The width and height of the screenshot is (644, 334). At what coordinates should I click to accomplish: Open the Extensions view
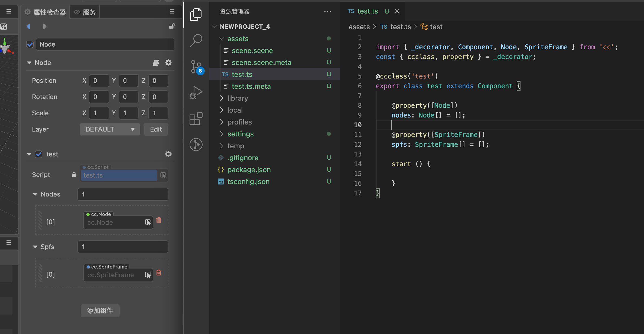[x=196, y=119]
